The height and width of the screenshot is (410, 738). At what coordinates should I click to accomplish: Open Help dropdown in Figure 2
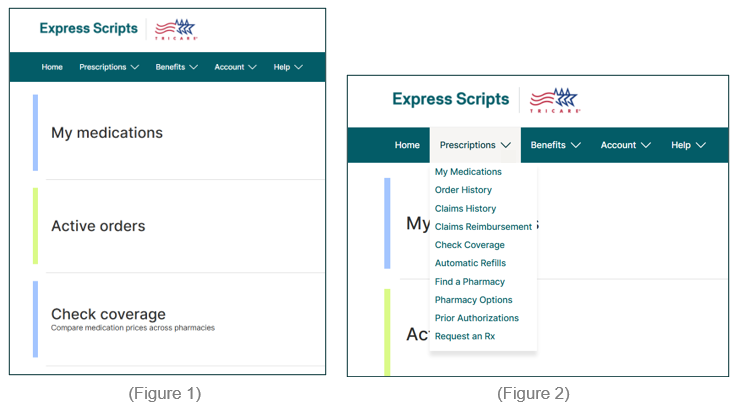coord(688,145)
